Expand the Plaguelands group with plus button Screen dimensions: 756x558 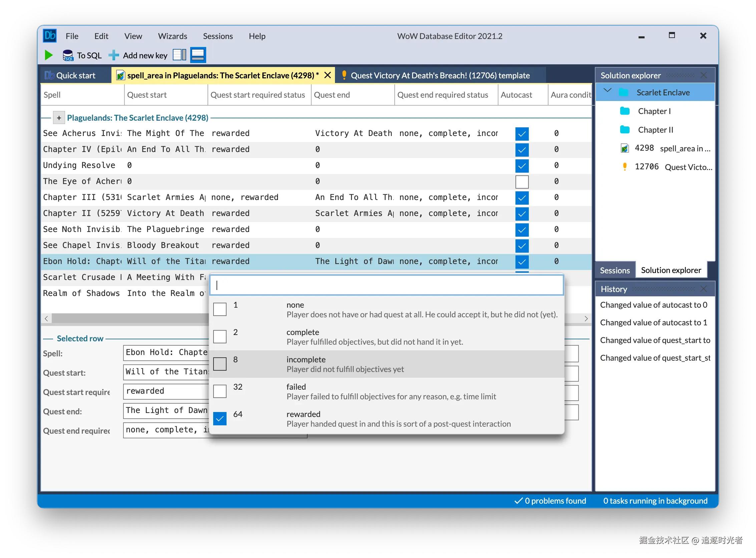[59, 118]
